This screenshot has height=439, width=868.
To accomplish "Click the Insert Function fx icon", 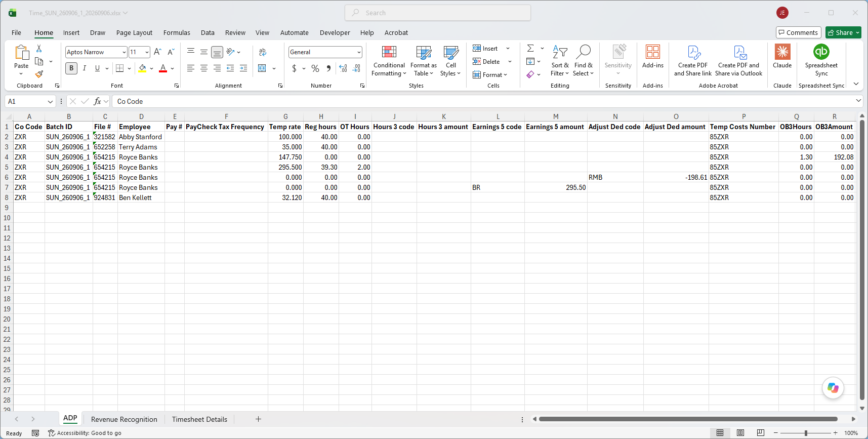I will pyautogui.click(x=98, y=101).
